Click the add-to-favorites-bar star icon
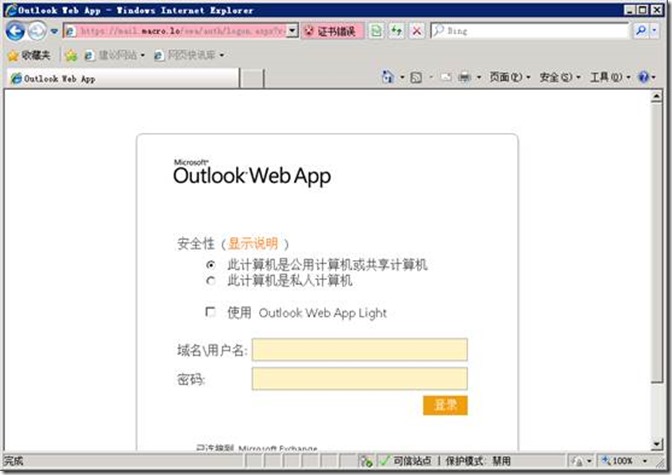Viewport: 672px width, 475px height. [71, 55]
